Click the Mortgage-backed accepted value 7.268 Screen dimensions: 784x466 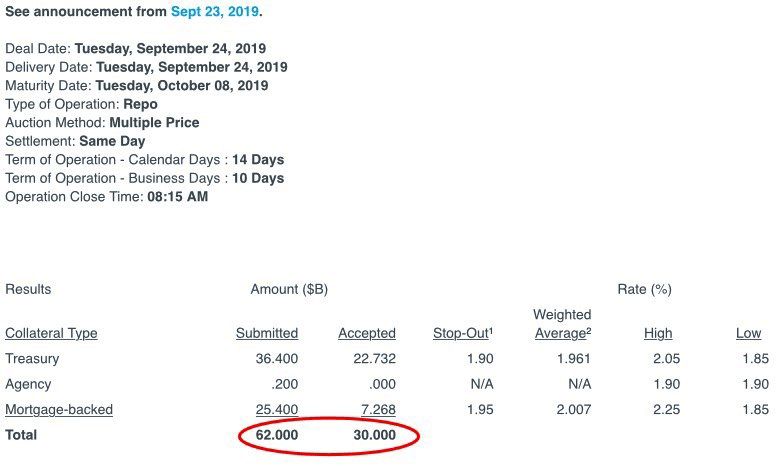pyautogui.click(x=378, y=410)
